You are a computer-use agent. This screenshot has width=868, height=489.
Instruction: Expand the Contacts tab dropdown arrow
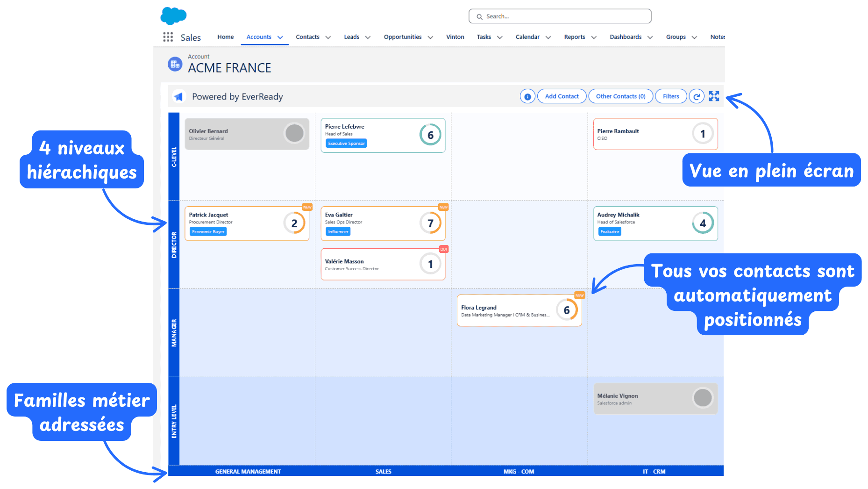(328, 37)
